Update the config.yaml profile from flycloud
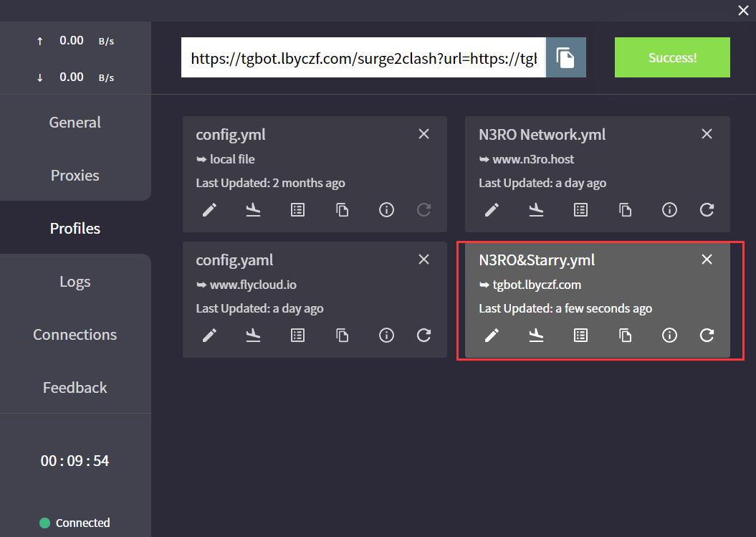 pos(424,336)
